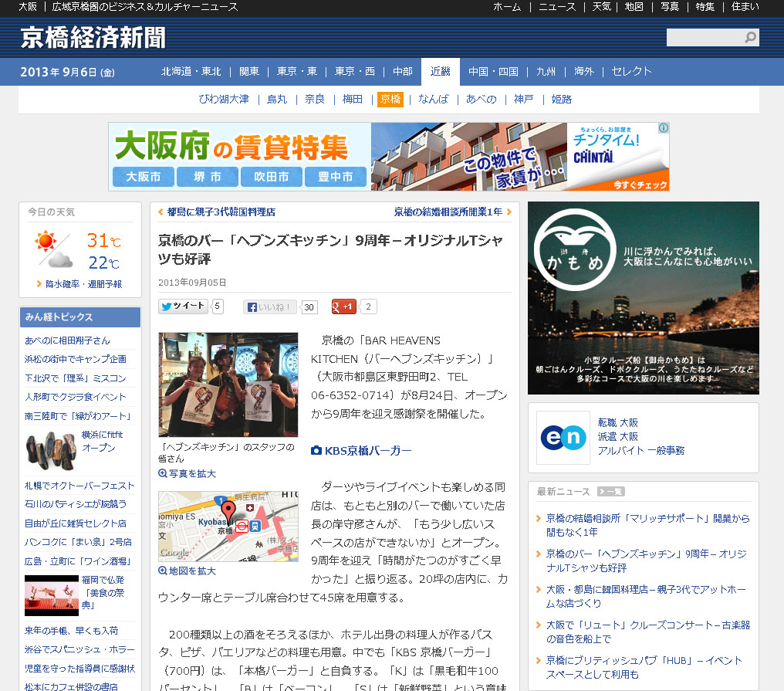This screenshot has width=784, height=691.
Task: Switch to the 北海道・東北 region tab
Action: tap(191, 72)
